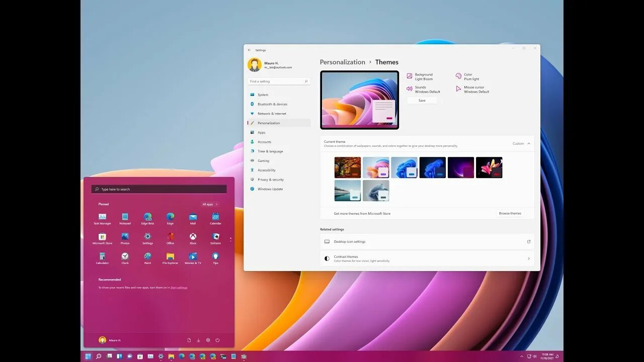
Task: Open Office pinned app
Action: click(x=170, y=238)
